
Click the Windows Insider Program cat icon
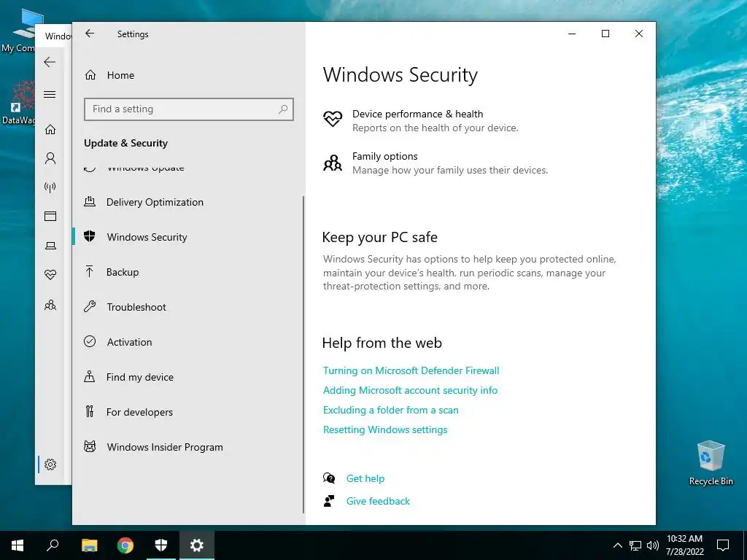[x=90, y=446]
